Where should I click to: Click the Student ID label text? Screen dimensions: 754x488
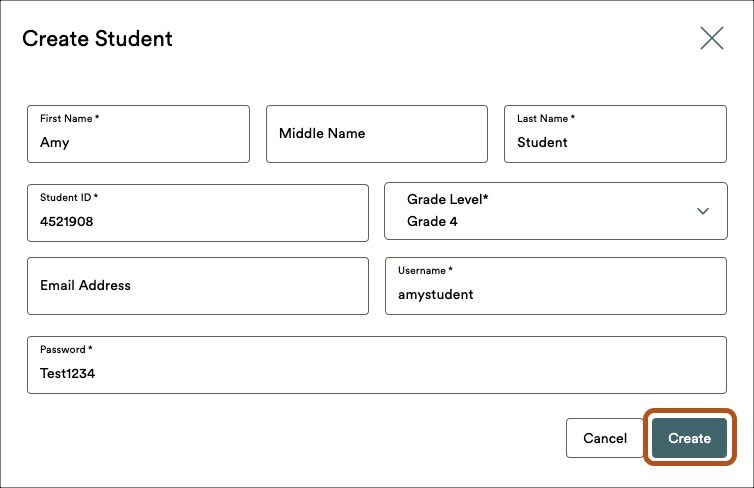tap(69, 198)
